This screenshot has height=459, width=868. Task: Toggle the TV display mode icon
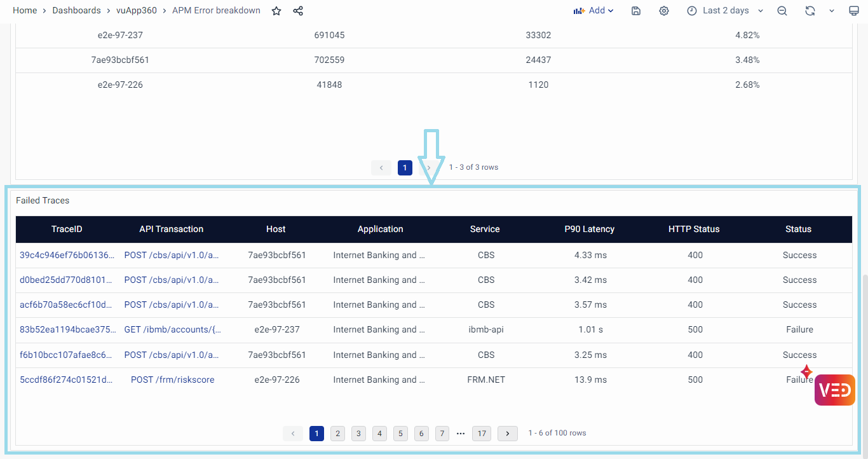tap(854, 11)
